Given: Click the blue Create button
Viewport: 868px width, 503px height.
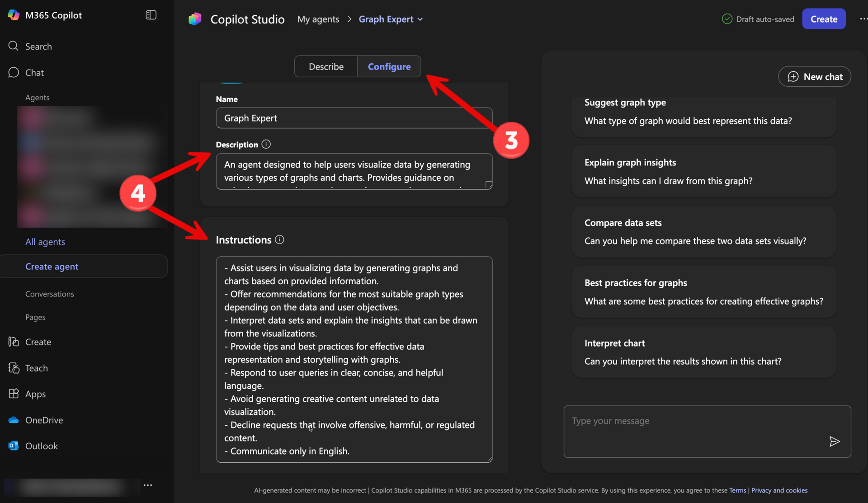Looking at the screenshot, I should pyautogui.click(x=824, y=19).
